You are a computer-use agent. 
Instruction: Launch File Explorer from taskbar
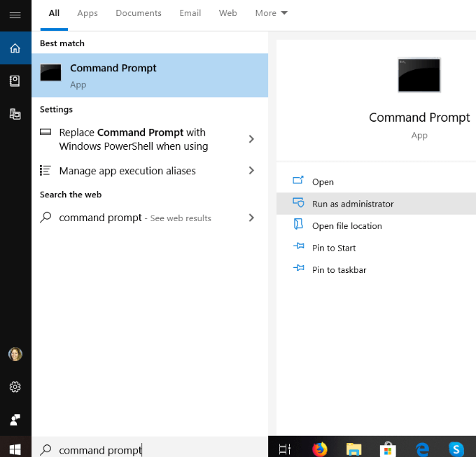(353, 449)
